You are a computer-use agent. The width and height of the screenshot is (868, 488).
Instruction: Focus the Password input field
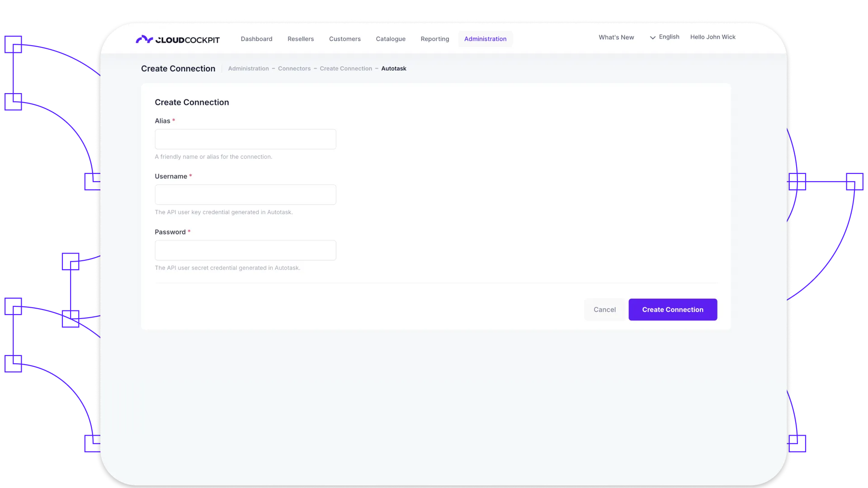click(x=245, y=250)
